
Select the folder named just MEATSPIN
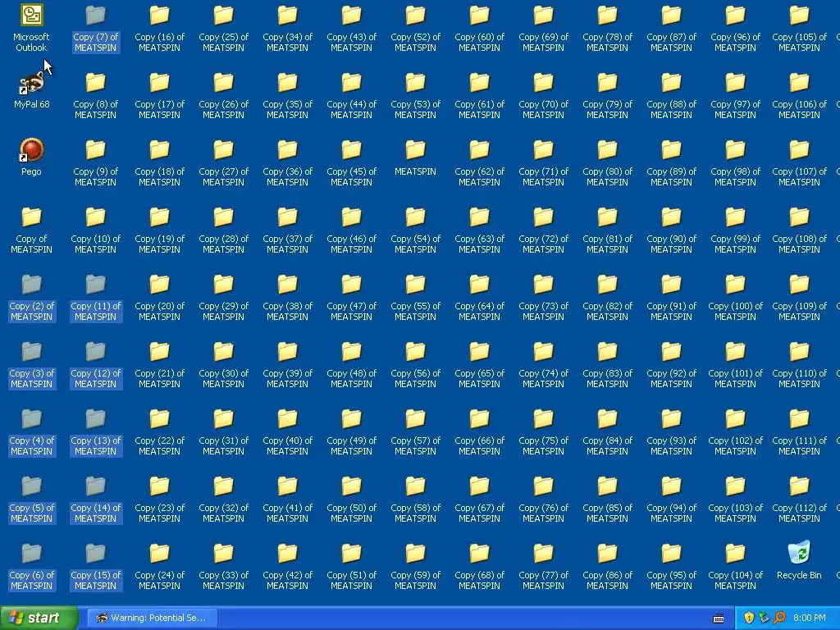click(x=415, y=157)
